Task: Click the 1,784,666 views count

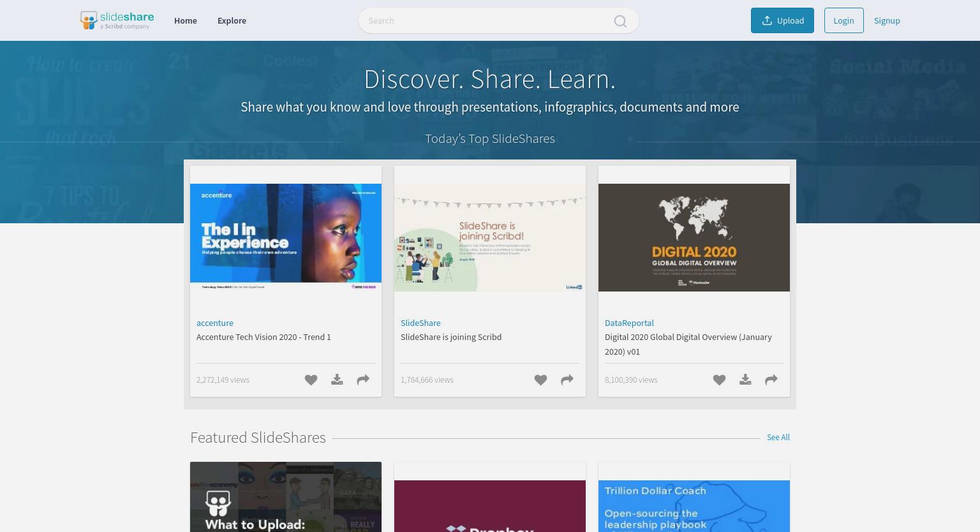Action: coord(427,380)
